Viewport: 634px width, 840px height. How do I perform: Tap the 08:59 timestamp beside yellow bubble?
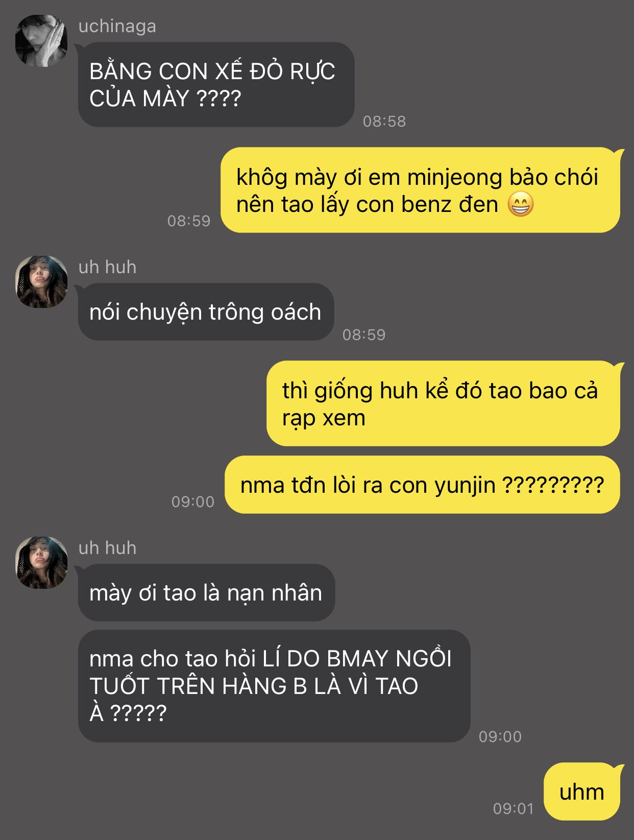189,221
